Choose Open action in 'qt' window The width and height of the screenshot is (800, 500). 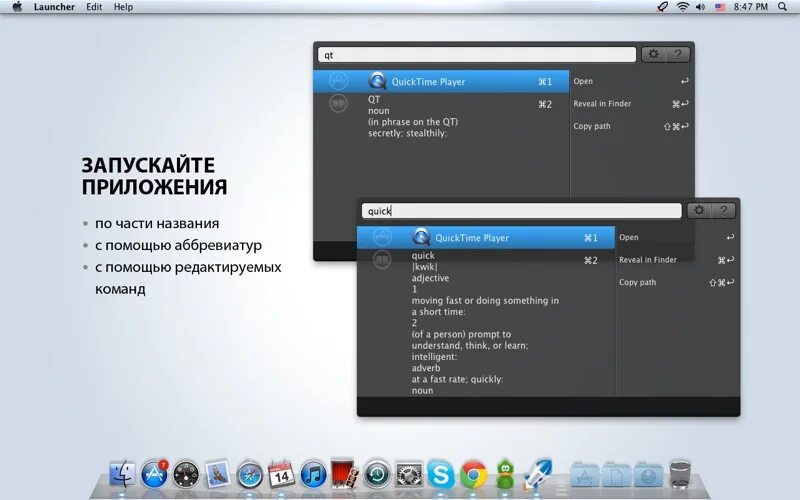pos(632,81)
